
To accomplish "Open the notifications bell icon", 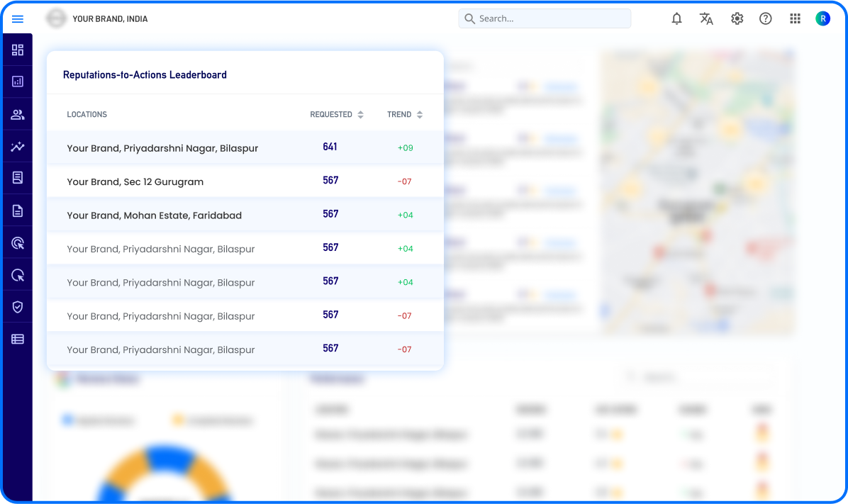I will point(676,19).
